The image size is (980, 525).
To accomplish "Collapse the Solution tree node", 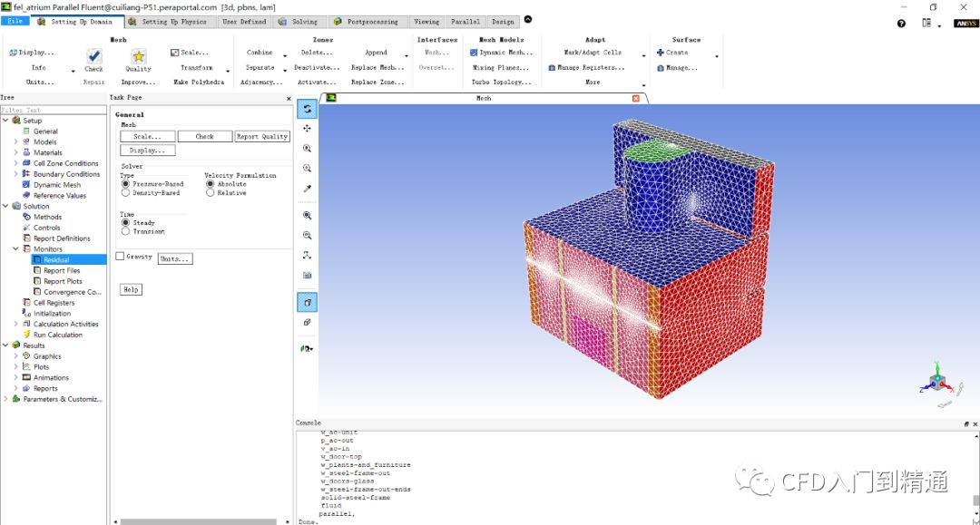I will [x=5, y=206].
